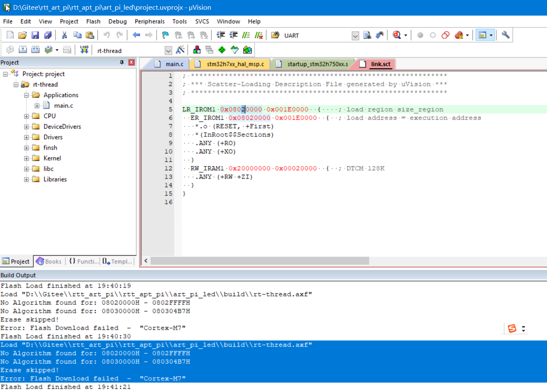Click the Paste toolbar icon
Viewport: 547px width, 392px height.
(x=90, y=35)
